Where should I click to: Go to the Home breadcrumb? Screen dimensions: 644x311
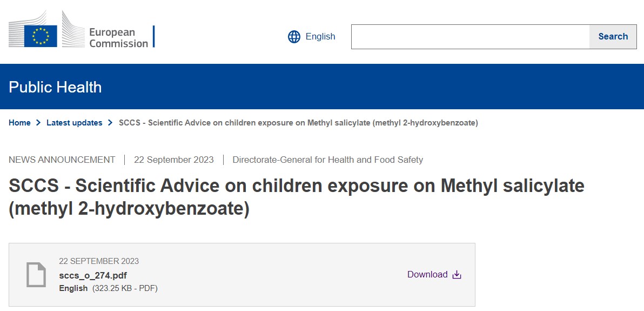[x=19, y=123]
